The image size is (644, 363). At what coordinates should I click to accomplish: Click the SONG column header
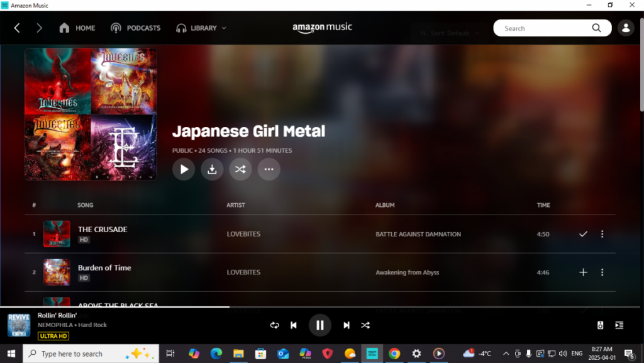86,205
